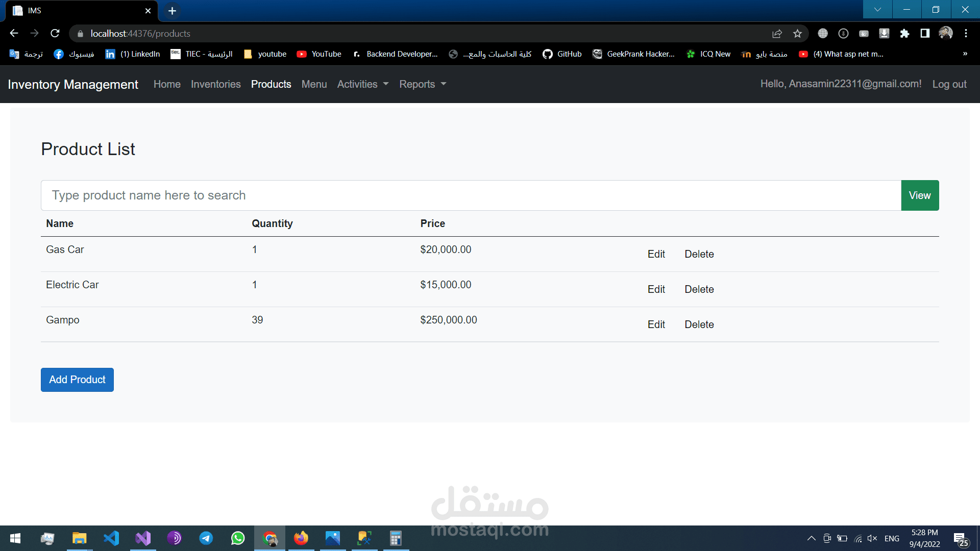This screenshot has width=980, height=551.
Task: Expand the Activities dropdown menu
Action: [x=362, y=84]
